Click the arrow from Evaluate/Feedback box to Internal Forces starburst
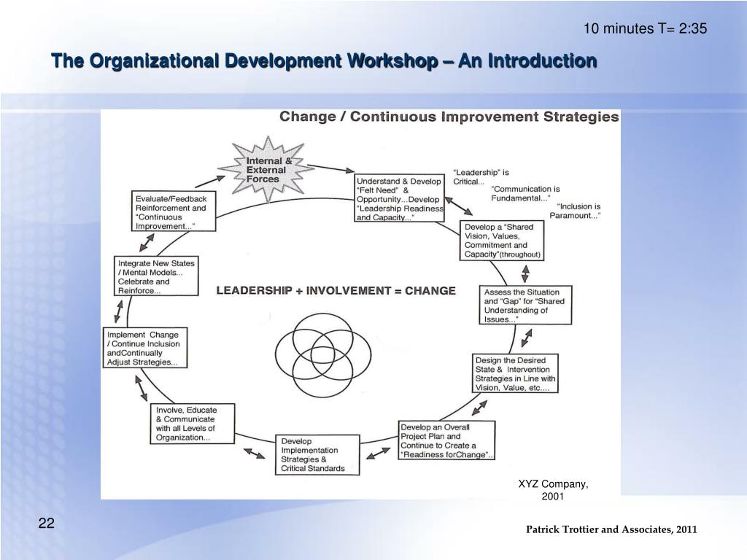 coord(209,182)
